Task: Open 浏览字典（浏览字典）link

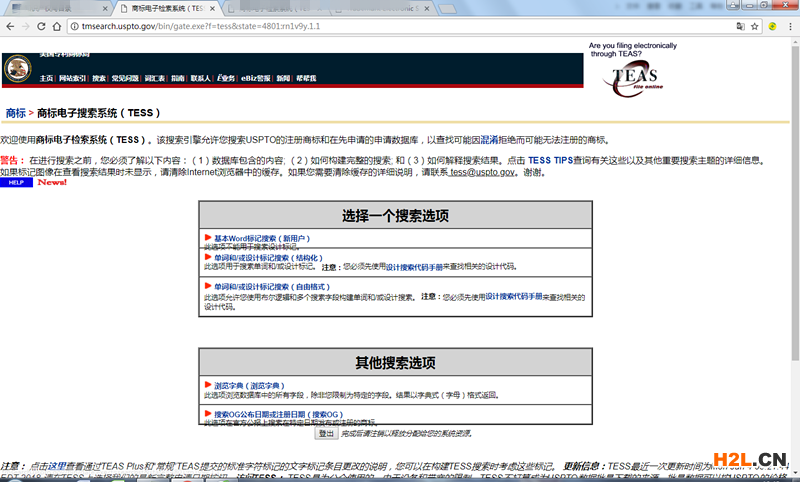Action: [x=249, y=386]
